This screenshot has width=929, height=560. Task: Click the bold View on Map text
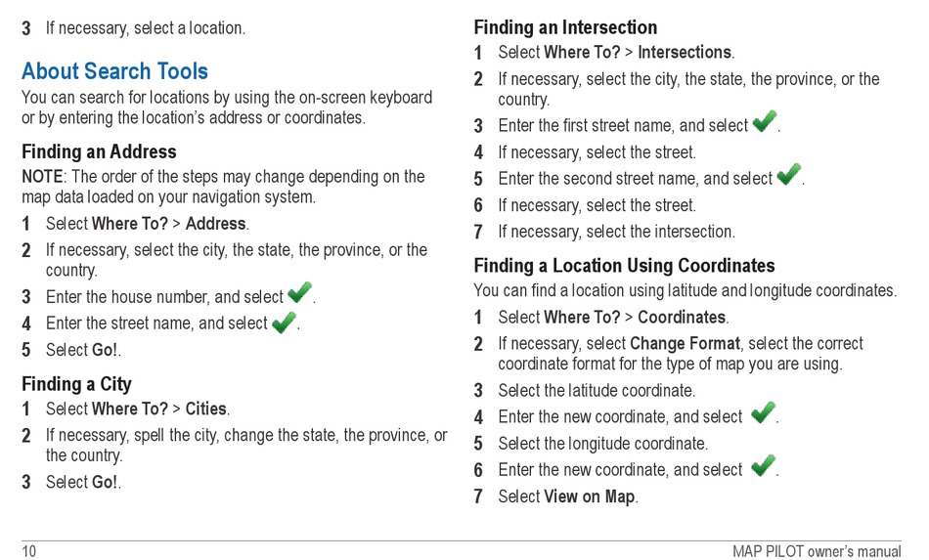[x=590, y=496]
